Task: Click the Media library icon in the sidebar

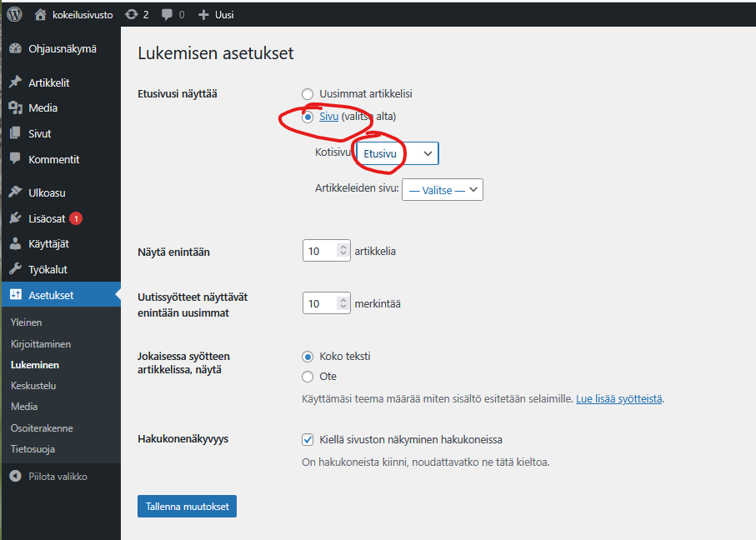Action: click(16, 107)
